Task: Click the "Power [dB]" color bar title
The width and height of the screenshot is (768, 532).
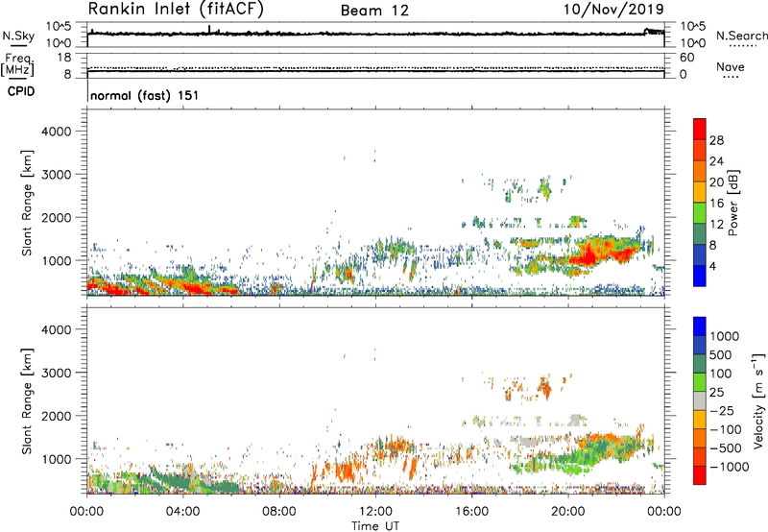Action: tap(733, 203)
